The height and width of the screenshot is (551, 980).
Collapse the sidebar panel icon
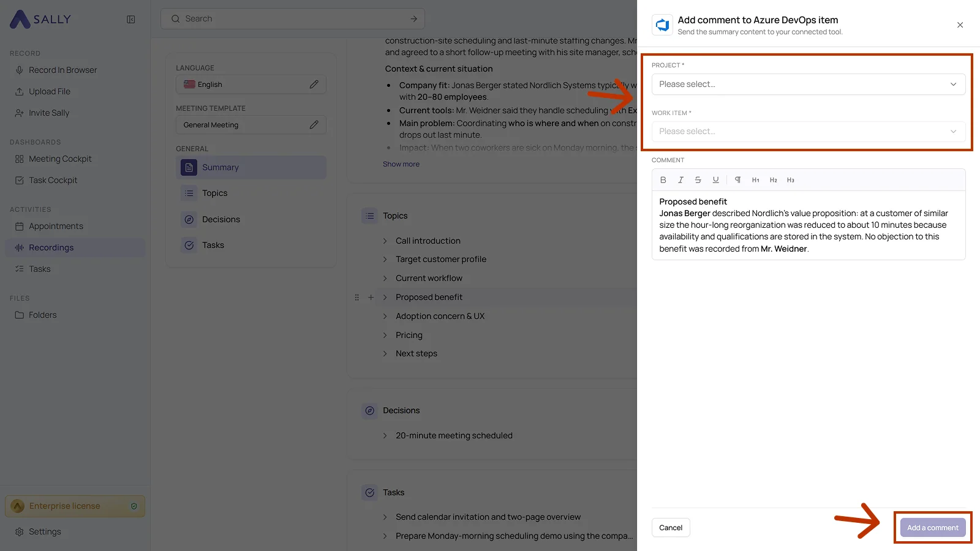(x=131, y=20)
